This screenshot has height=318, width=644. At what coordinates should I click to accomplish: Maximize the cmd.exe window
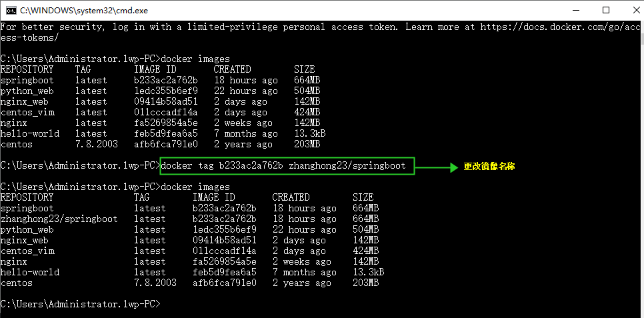(x=606, y=10)
